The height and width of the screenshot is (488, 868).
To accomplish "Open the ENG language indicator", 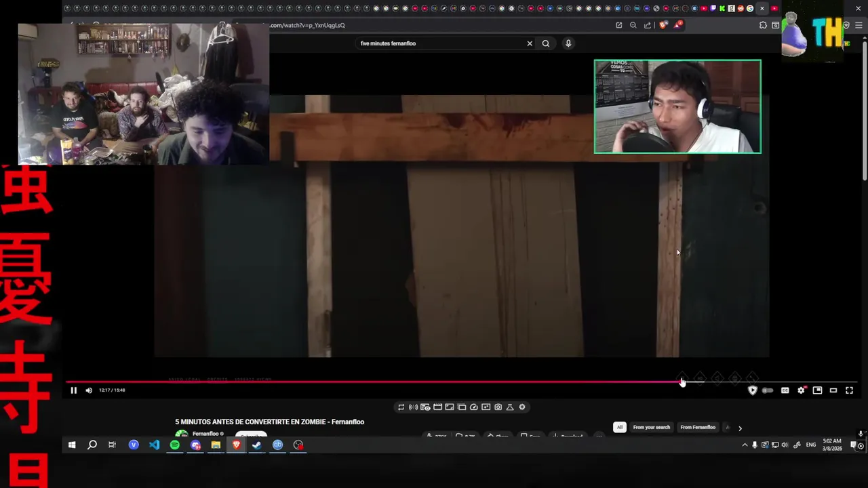I will [811, 445].
